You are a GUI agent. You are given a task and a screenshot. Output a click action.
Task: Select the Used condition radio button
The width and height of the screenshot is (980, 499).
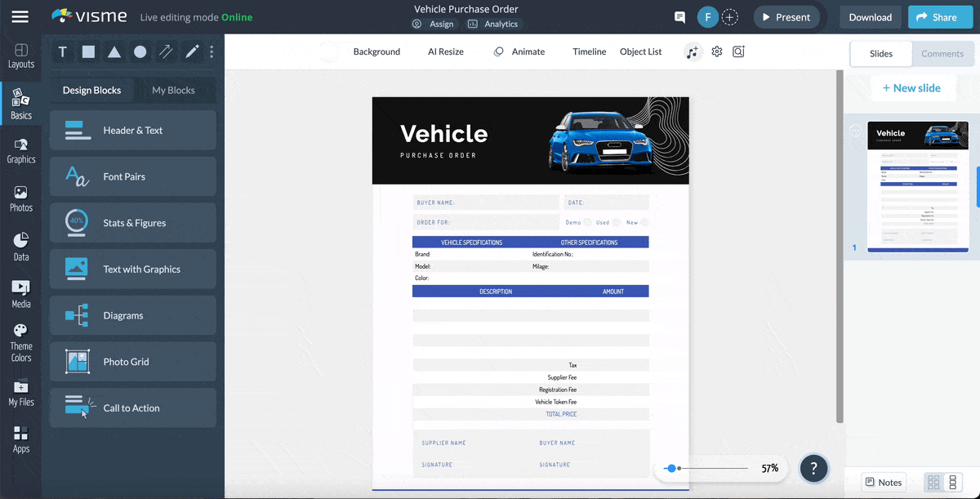617,222
